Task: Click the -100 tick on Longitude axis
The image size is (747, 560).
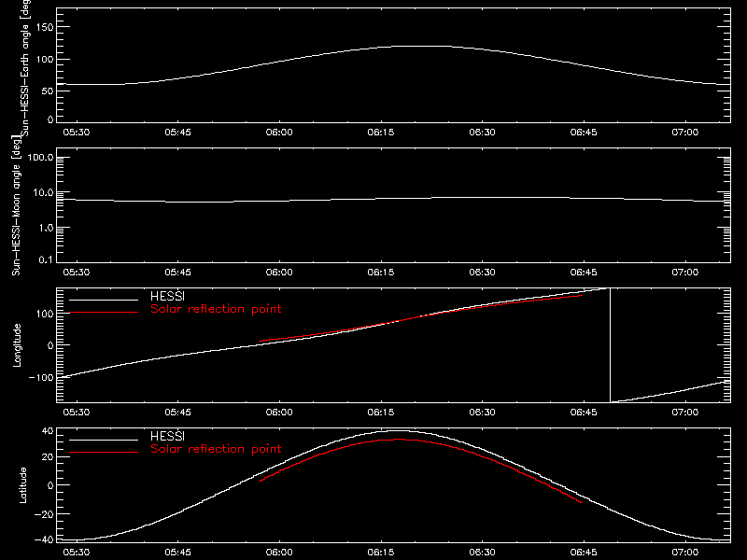Action: tap(41, 378)
